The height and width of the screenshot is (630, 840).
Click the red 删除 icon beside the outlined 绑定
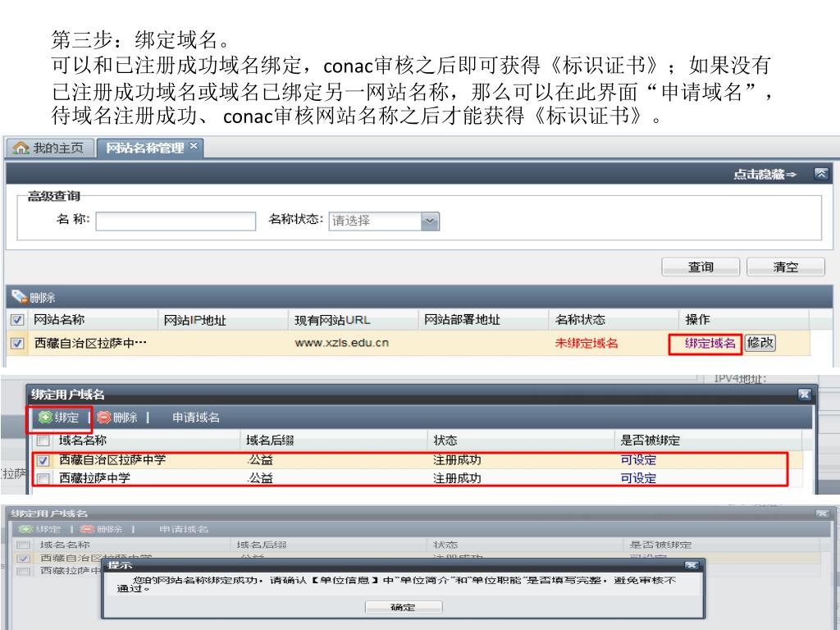[x=103, y=418]
